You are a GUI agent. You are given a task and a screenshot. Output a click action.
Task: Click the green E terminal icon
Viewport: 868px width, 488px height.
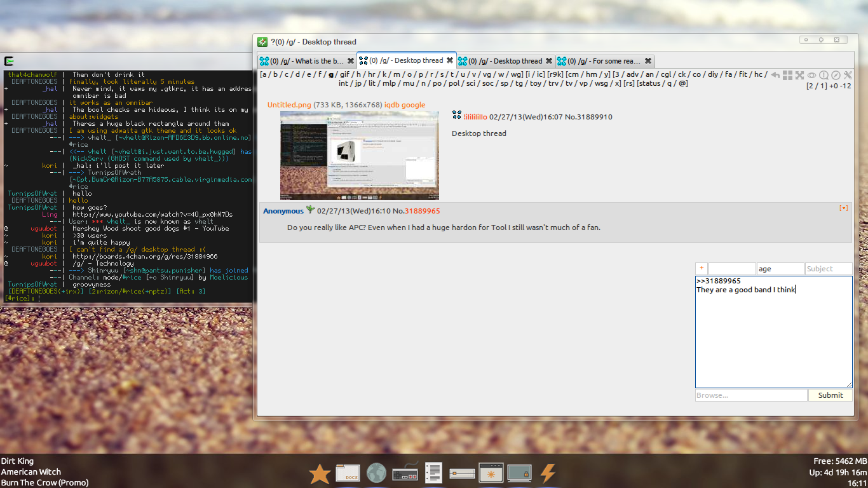[x=9, y=61]
